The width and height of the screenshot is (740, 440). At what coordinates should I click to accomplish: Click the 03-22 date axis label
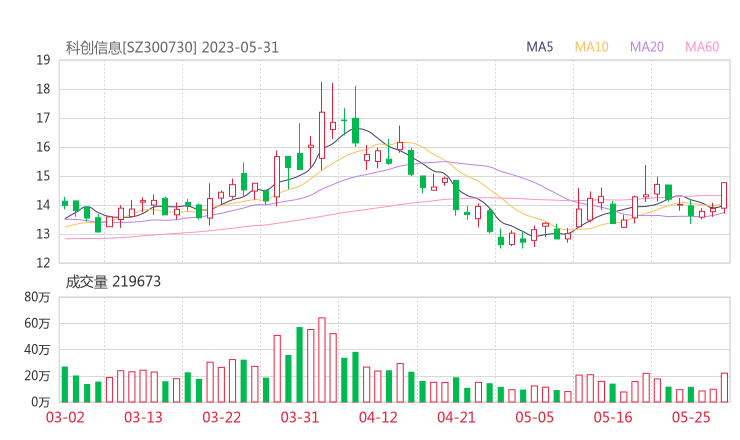[222, 417]
